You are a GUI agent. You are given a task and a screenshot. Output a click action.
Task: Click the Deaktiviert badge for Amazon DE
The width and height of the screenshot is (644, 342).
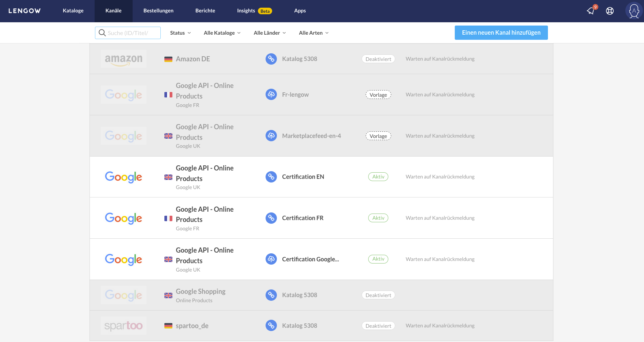coord(378,59)
